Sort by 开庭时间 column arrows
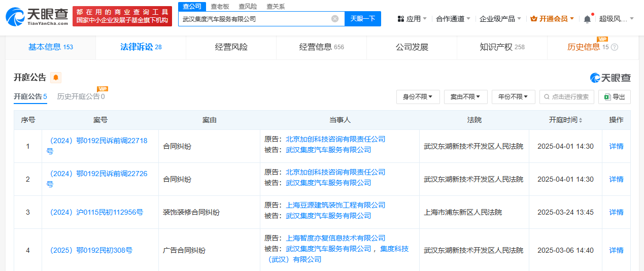 [581, 120]
